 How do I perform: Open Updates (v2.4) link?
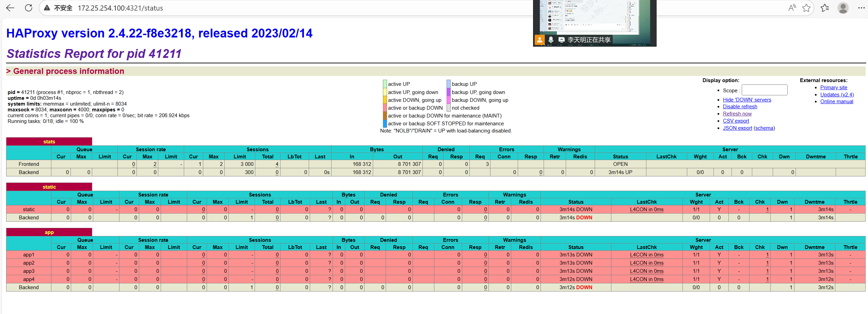pyautogui.click(x=837, y=95)
